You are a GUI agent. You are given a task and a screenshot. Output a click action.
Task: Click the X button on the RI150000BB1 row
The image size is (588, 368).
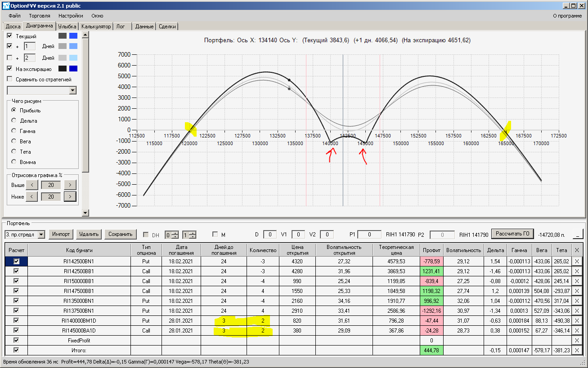pos(577,281)
